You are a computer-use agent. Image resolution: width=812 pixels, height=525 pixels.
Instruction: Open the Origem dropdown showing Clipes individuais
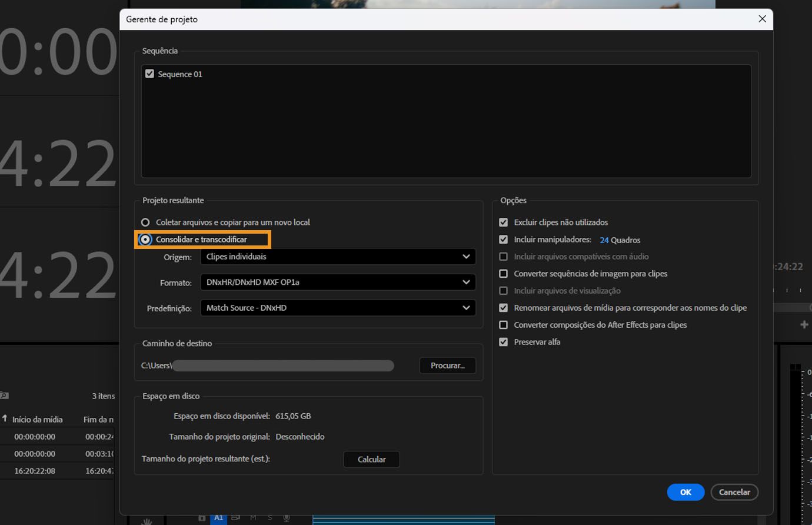[x=338, y=257]
